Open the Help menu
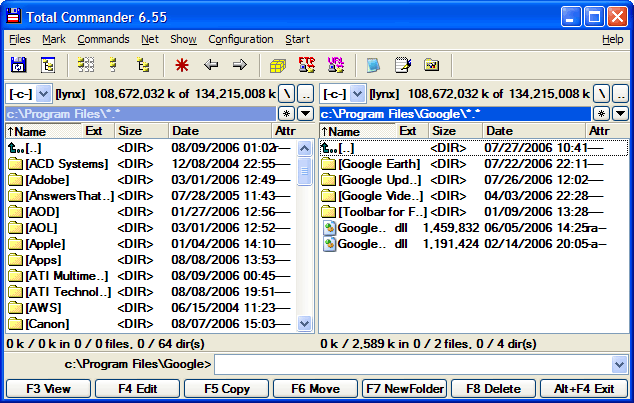The image size is (634, 403). click(613, 39)
